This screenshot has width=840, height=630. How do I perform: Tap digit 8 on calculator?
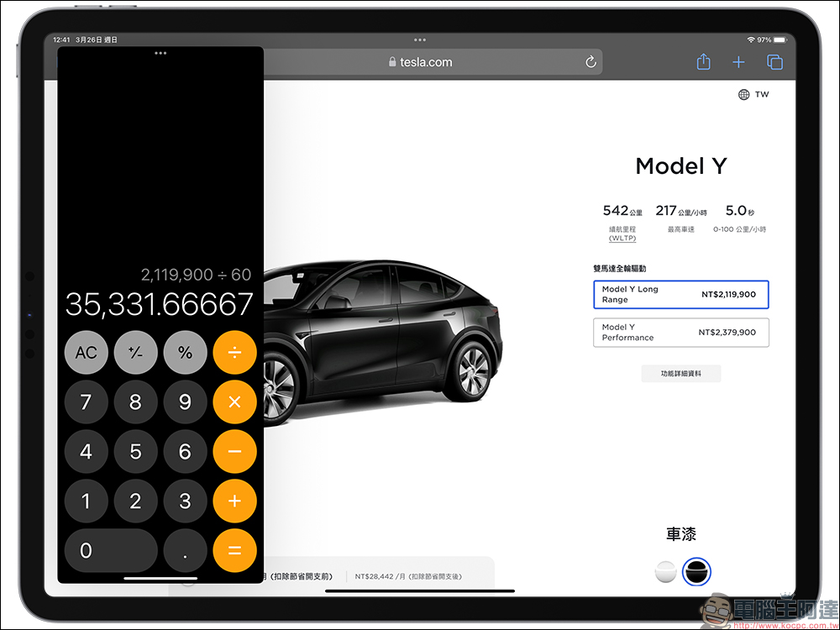tap(135, 402)
